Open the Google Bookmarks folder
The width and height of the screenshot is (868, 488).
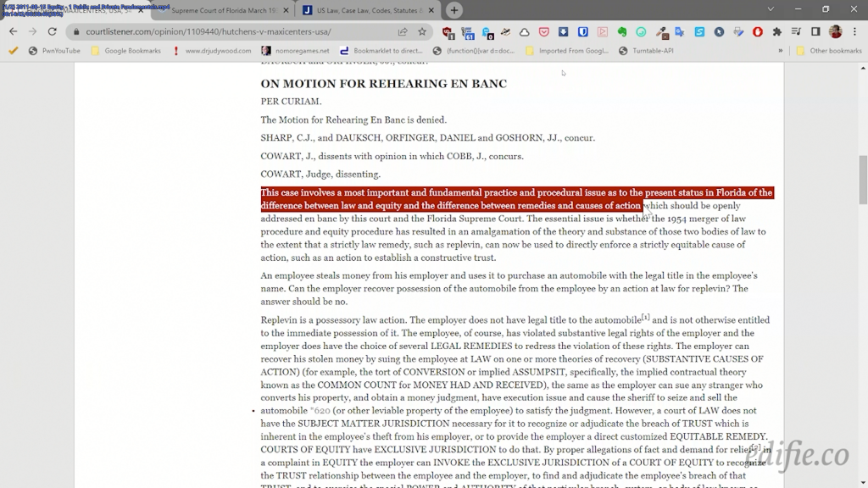[x=126, y=50]
